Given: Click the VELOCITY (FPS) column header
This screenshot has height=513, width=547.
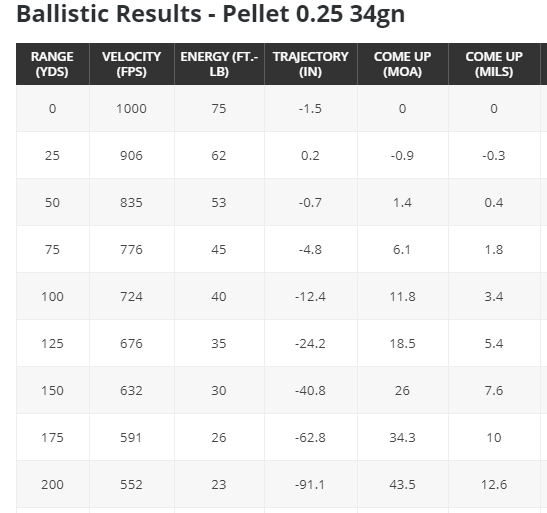Looking at the screenshot, I should (x=132, y=64).
